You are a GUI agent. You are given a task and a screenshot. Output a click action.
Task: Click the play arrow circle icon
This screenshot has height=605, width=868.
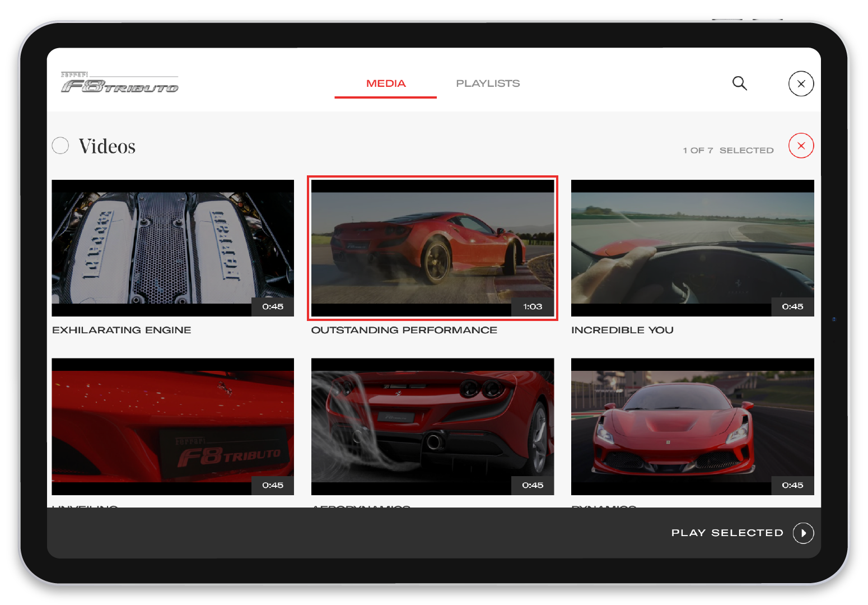803,533
